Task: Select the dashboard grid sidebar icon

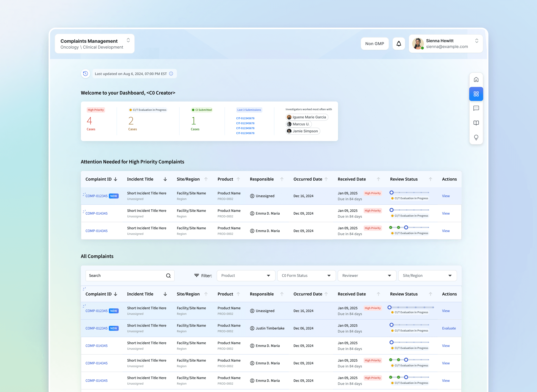Action: 476,94
